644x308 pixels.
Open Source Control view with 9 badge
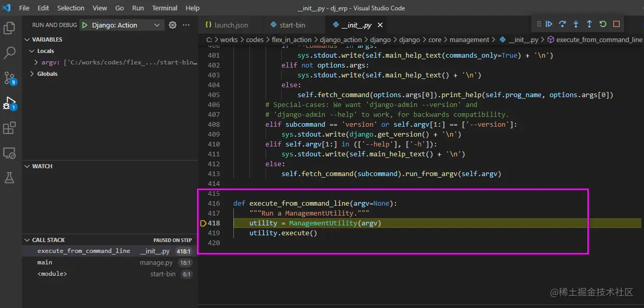click(x=9, y=78)
